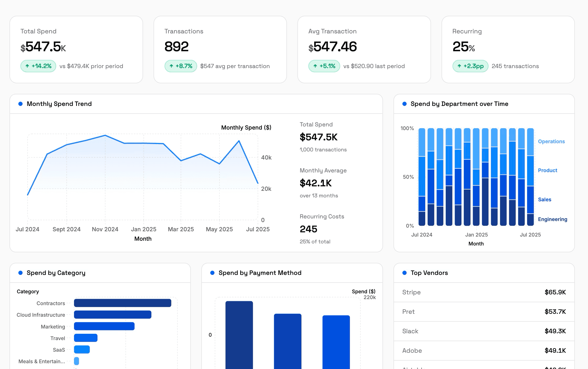Viewport: 588px width, 369px height.
Task: Click the 'vs $479.4K prior period' text
Action: coord(91,66)
